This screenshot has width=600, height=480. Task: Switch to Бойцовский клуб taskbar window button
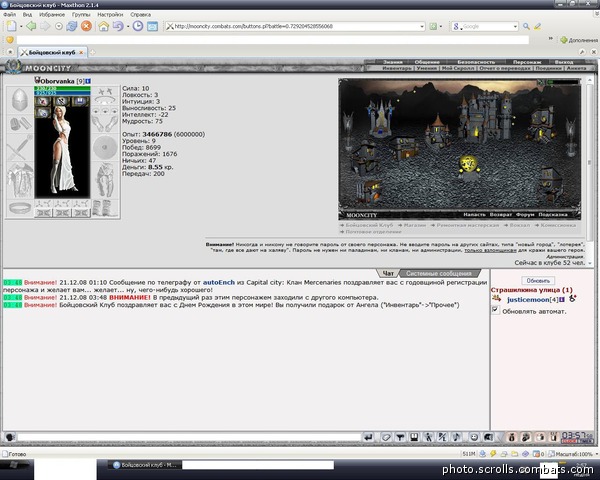(x=145, y=465)
